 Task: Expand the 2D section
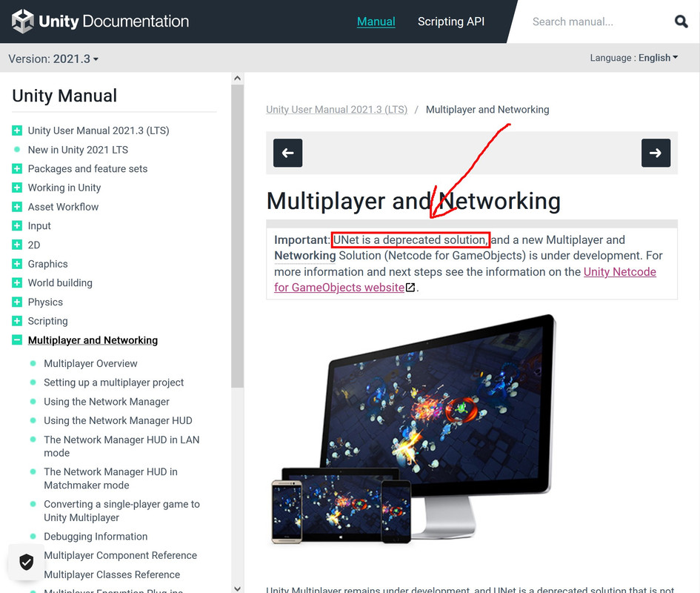(x=17, y=245)
